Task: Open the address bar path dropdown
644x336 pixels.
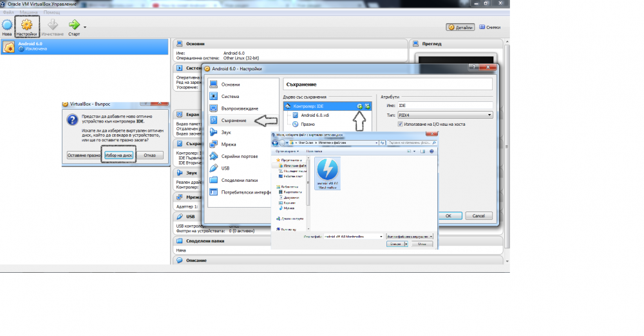Action: pos(377,143)
